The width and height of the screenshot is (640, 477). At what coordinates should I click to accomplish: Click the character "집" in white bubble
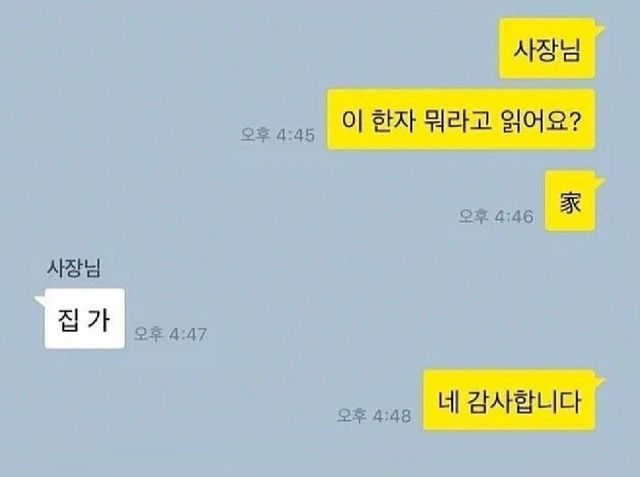click(68, 320)
